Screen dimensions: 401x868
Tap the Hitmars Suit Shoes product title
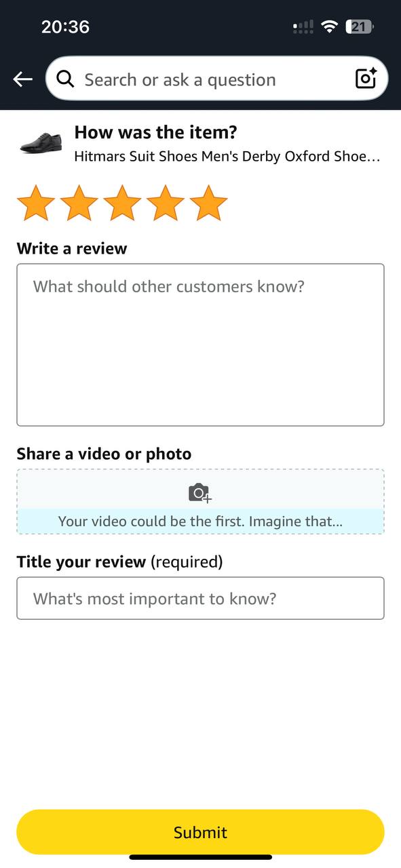[x=227, y=157]
